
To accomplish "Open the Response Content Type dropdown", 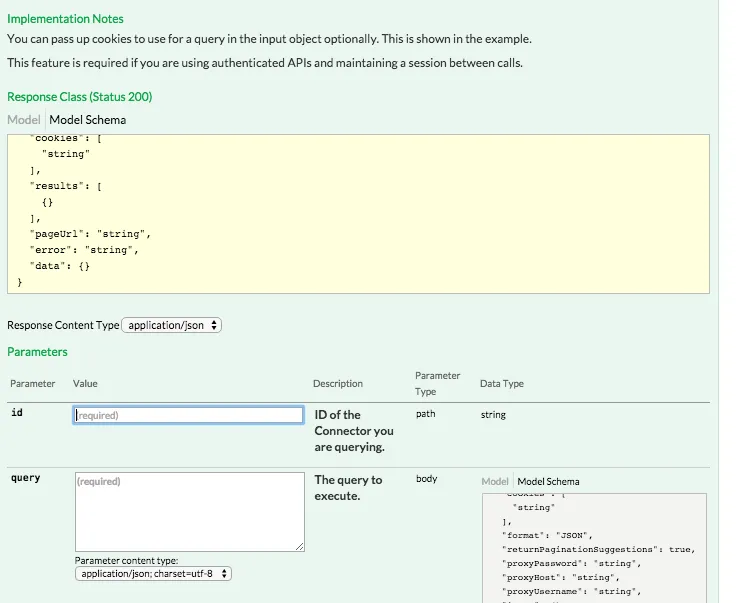I will click(171, 325).
